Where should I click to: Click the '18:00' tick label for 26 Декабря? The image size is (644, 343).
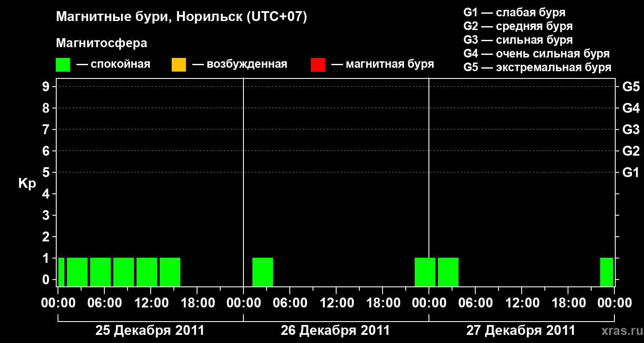click(x=383, y=303)
